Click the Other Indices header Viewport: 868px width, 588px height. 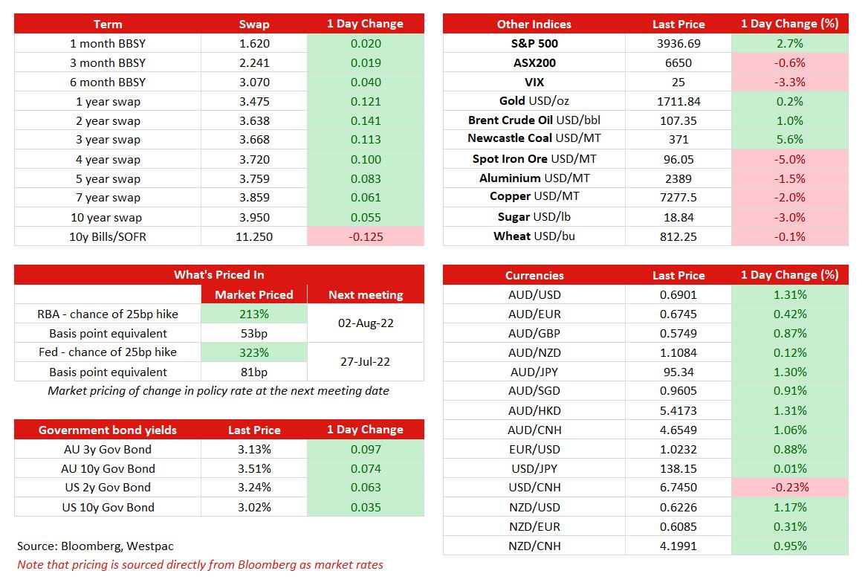(534, 24)
